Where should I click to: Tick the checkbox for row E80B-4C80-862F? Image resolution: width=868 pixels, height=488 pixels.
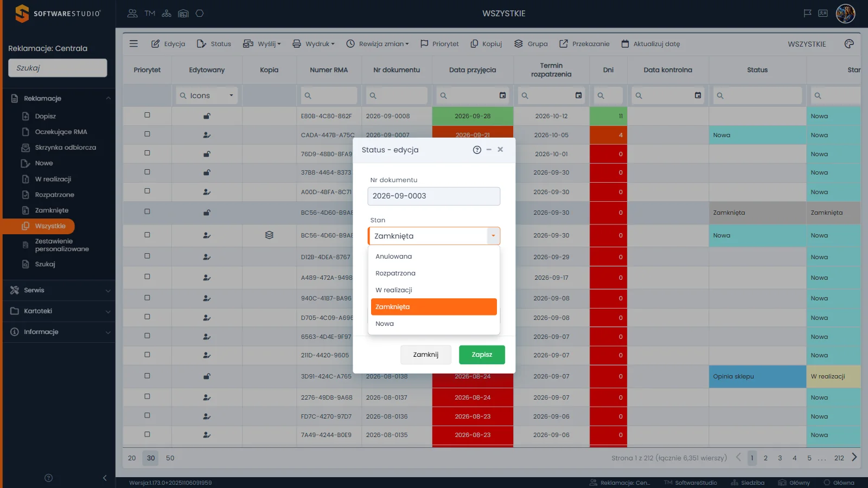(x=147, y=115)
